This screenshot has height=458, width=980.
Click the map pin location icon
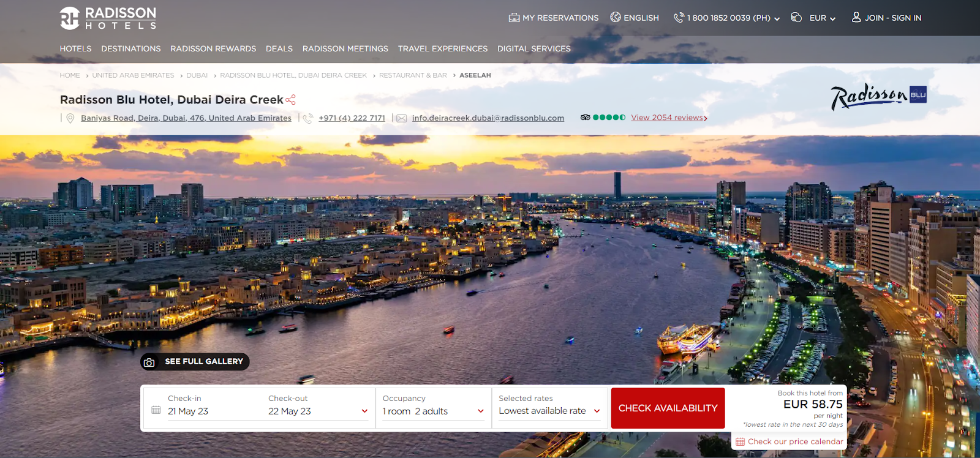click(x=70, y=118)
